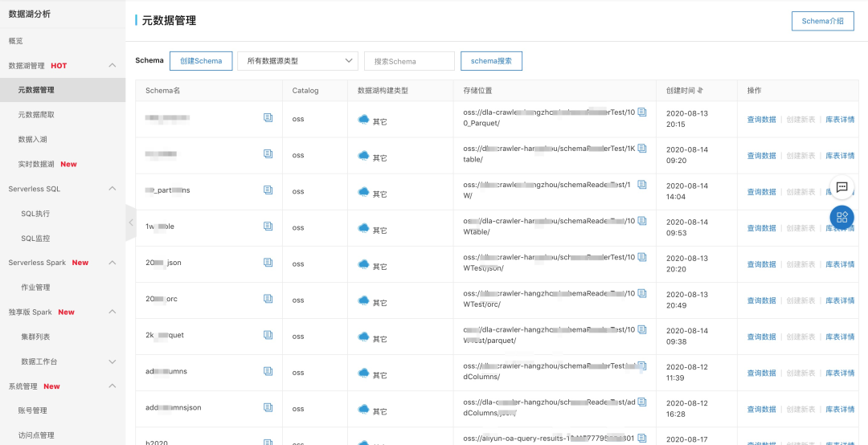The height and width of the screenshot is (445, 868).
Task: Open SQL执行 in the sidebar
Action: (35, 214)
